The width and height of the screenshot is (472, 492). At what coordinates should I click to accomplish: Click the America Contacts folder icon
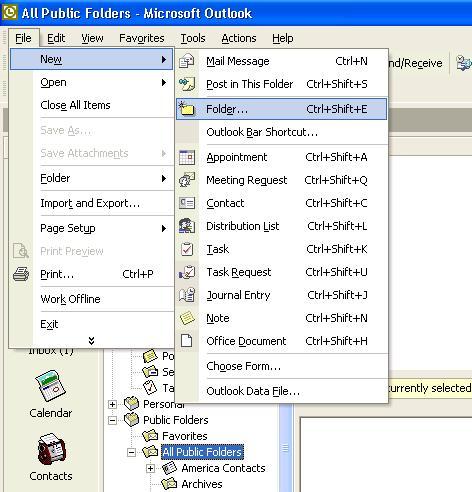tap(169, 468)
